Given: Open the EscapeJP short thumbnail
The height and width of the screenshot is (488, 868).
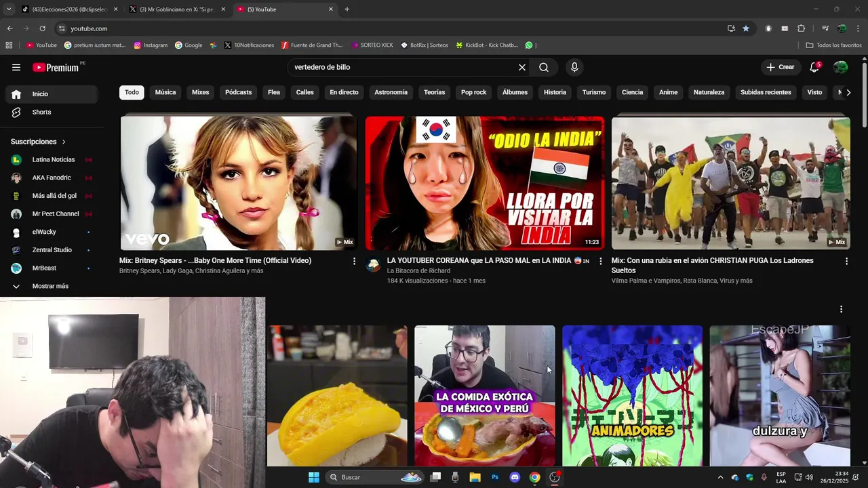Looking at the screenshot, I should click(780, 396).
